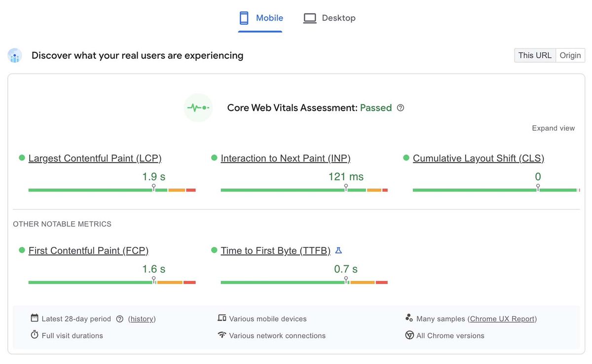Image resolution: width=592 pixels, height=364 pixels.
Task: Click the heartbeat icon beside Core Web Vitals
Action: [x=198, y=107]
